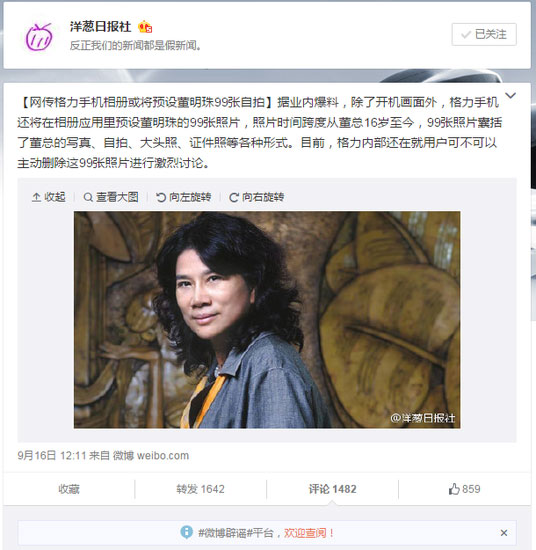Viewport: 536px width, 550px height.
Task: Click the blue info icon in notice bar
Action: point(187,532)
